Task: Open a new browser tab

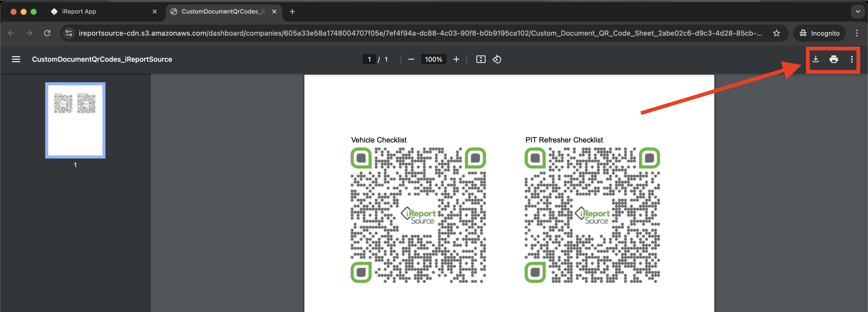Action: pyautogui.click(x=292, y=12)
